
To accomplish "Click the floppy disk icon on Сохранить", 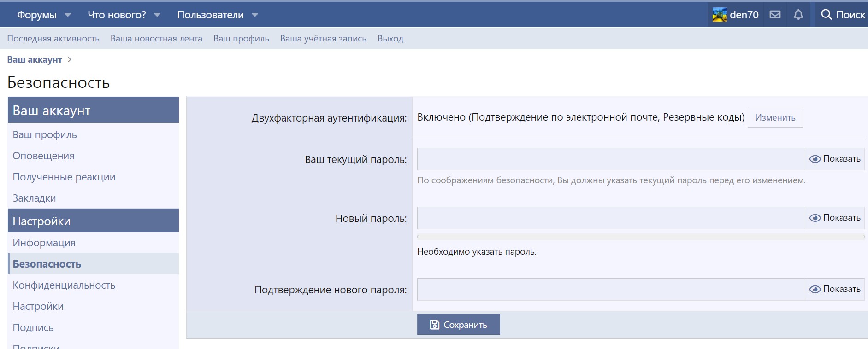I will click(434, 325).
